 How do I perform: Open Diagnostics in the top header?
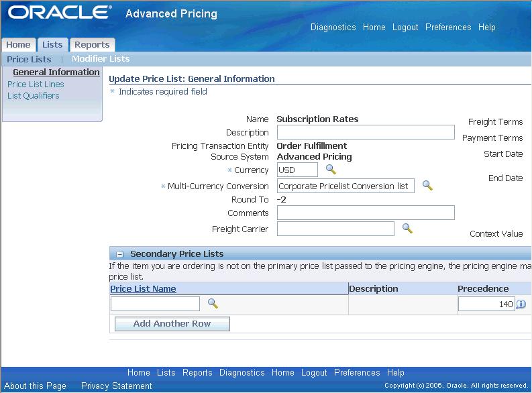[333, 27]
